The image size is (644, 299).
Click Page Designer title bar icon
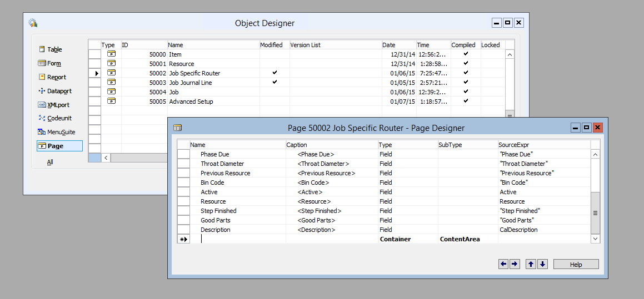[x=177, y=128]
